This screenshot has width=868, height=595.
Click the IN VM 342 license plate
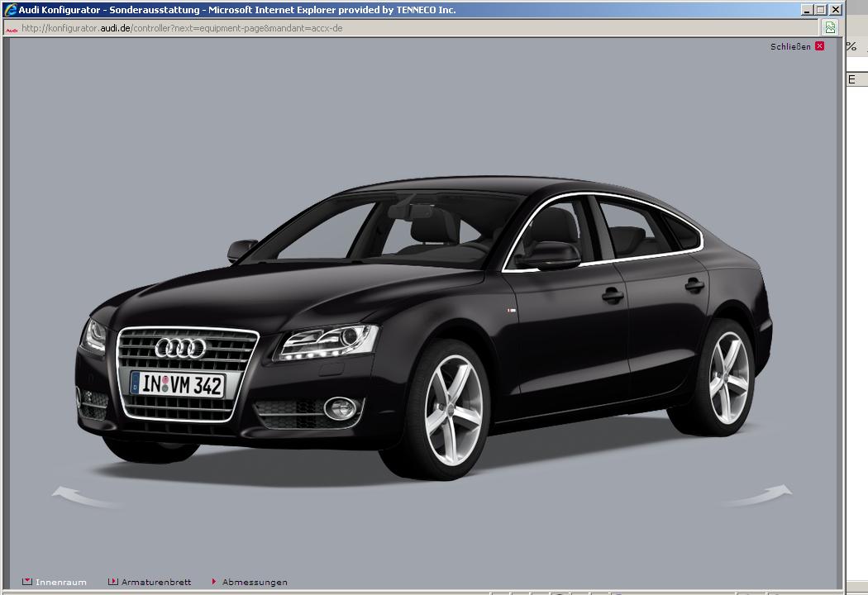[178, 384]
